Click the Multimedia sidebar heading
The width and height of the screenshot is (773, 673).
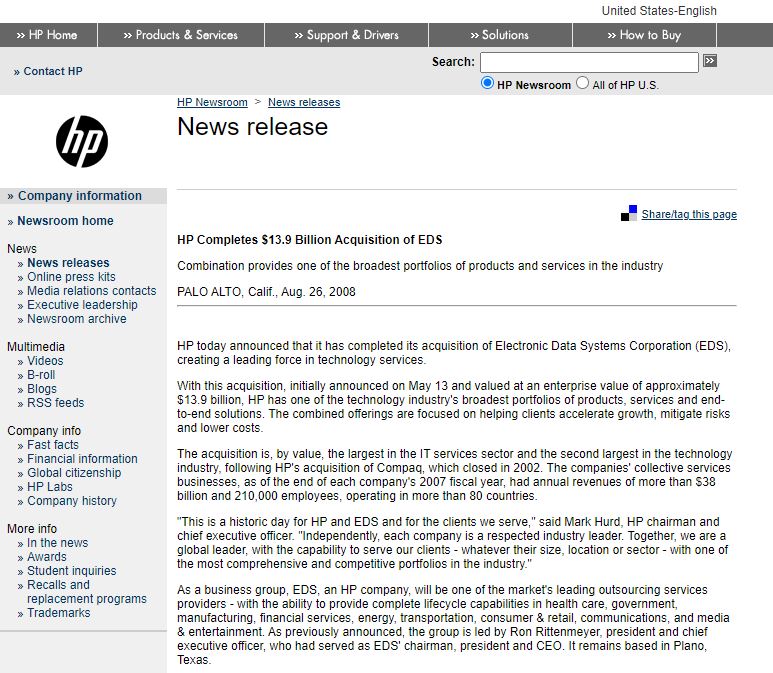[x=36, y=347]
